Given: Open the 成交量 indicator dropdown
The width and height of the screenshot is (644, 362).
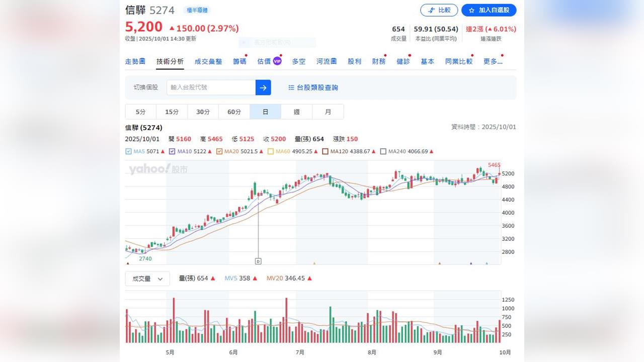Looking at the screenshot, I should 147,279.
